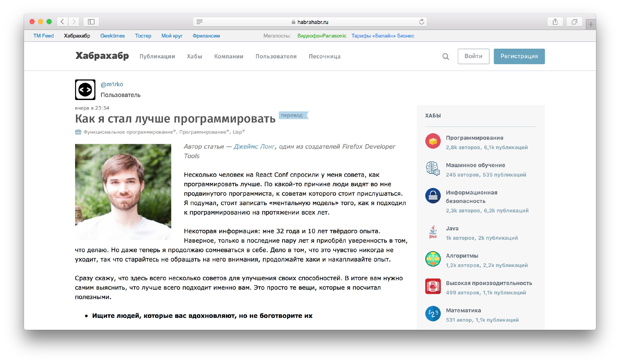Open the Информационная безопасность lock icon
Image resolution: width=620 pixels, height=364 pixels.
pyautogui.click(x=433, y=195)
